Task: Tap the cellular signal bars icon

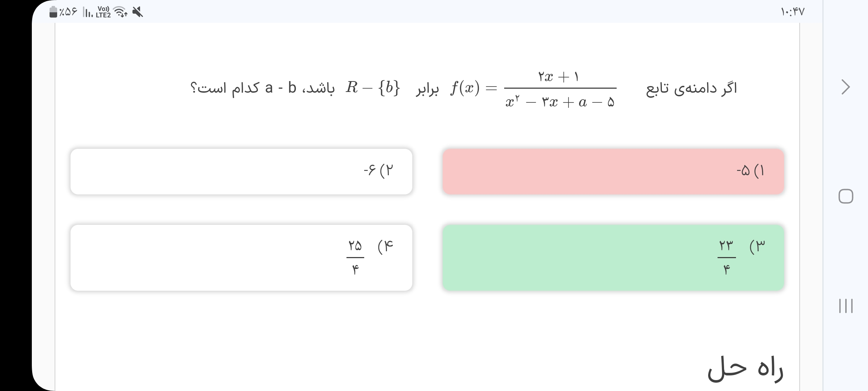Action: coord(88,13)
